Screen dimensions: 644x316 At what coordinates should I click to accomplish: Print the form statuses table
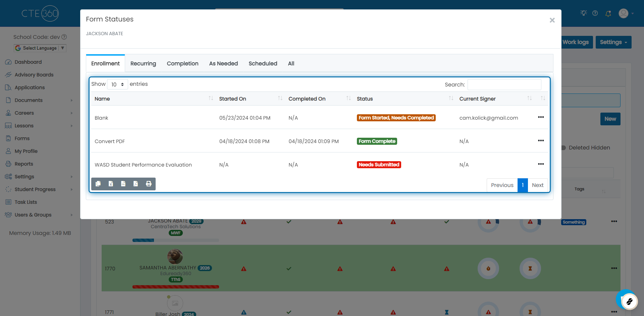click(149, 184)
